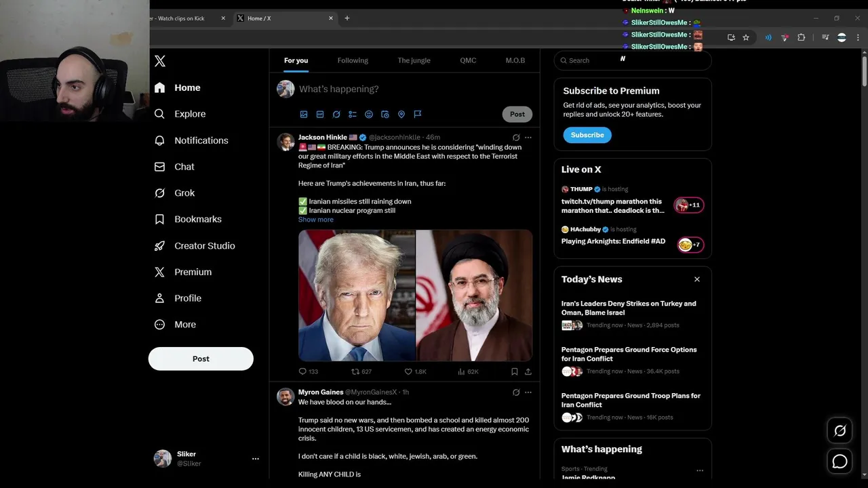Schedule the post
Viewport: 868px width, 488px height.
385,115
